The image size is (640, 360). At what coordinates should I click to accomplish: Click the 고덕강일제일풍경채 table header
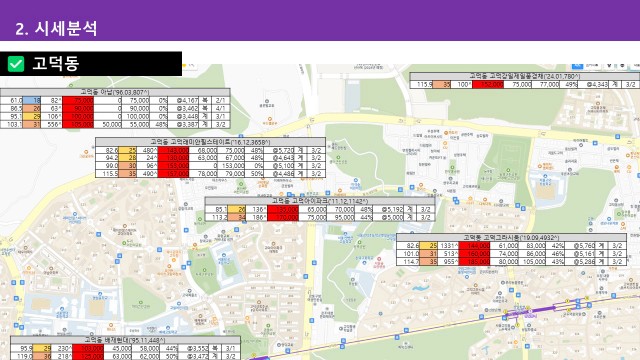(524, 76)
